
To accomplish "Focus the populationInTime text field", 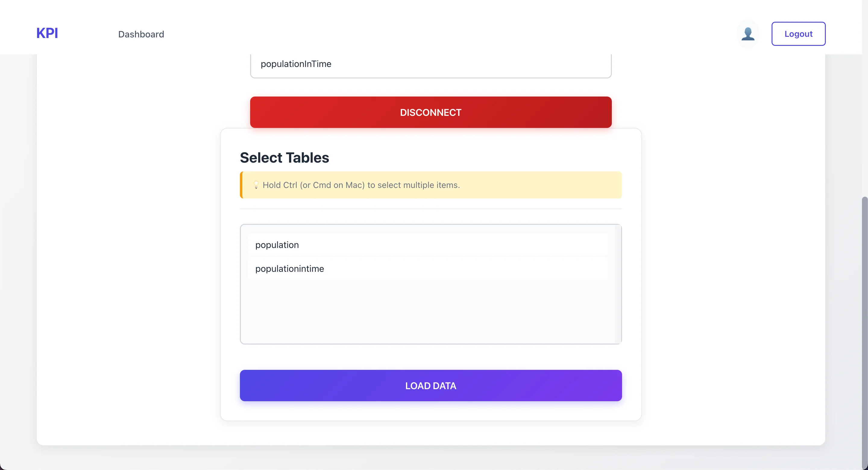I will 431,64.
